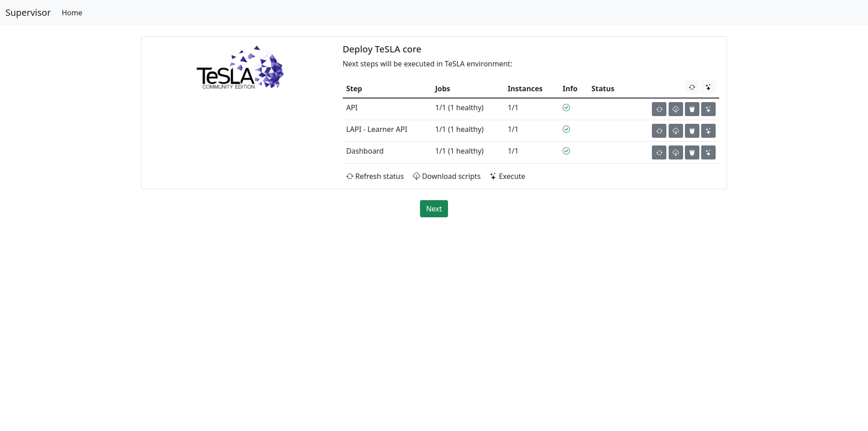Run the Dashboard step with the sparkle icon
This screenshot has width=868, height=431.
[x=708, y=153]
